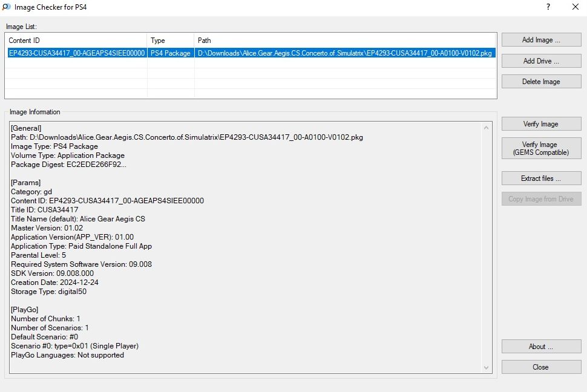587x392 pixels.
Task: Click PlayGo Languages: Not supported line
Action: 67,355
